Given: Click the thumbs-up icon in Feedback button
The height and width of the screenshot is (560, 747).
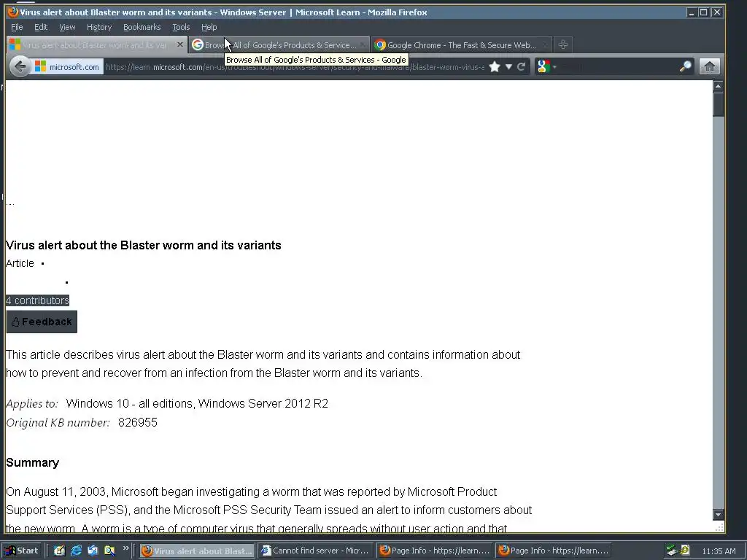Looking at the screenshot, I should [15, 322].
